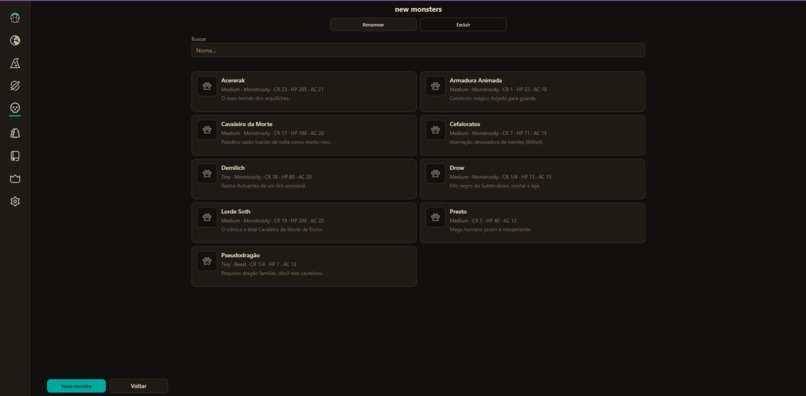The height and width of the screenshot is (396, 806).
Task: Select the Cavaleiro da Morte title
Action: (247, 124)
